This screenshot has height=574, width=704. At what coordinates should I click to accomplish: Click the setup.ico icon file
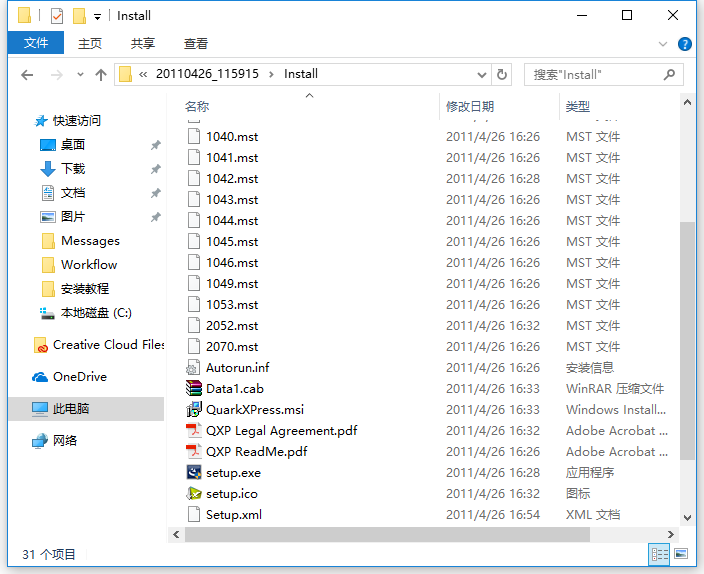click(194, 494)
